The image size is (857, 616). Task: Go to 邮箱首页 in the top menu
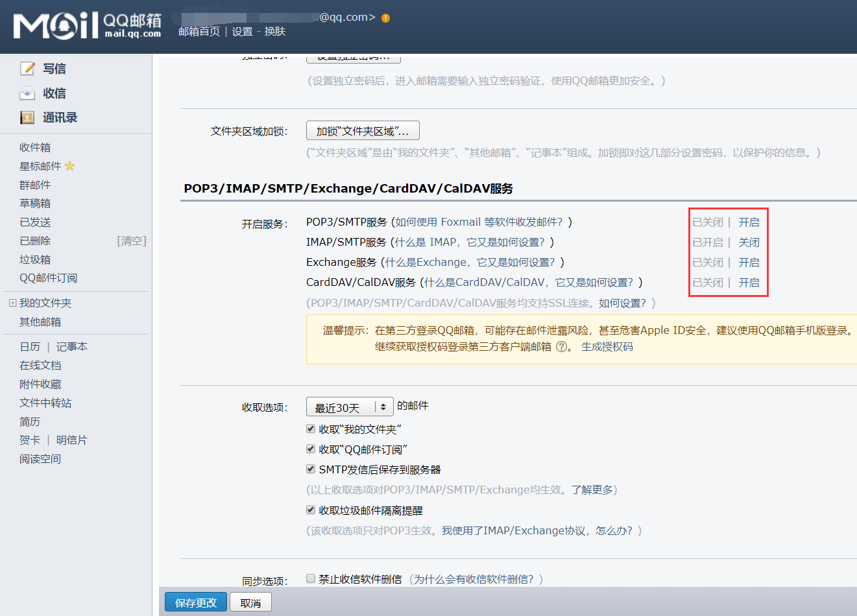pyautogui.click(x=199, y=31)
